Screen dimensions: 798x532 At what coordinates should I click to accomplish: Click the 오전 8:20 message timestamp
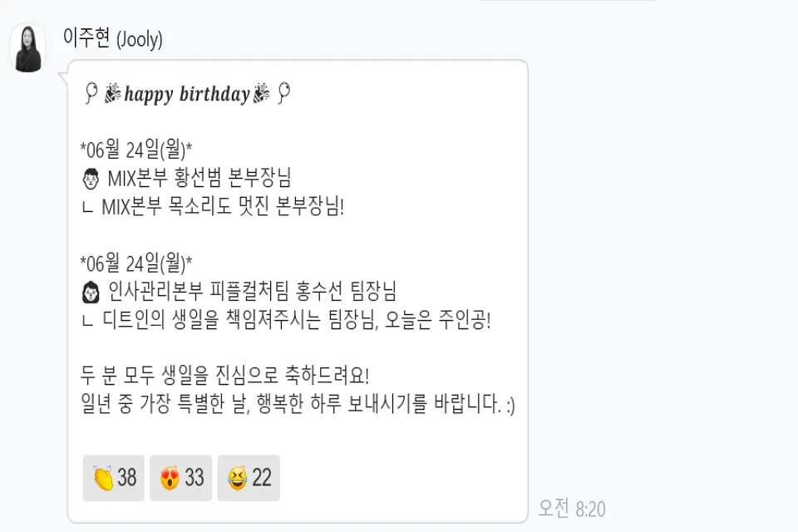[x=572, y=508]
